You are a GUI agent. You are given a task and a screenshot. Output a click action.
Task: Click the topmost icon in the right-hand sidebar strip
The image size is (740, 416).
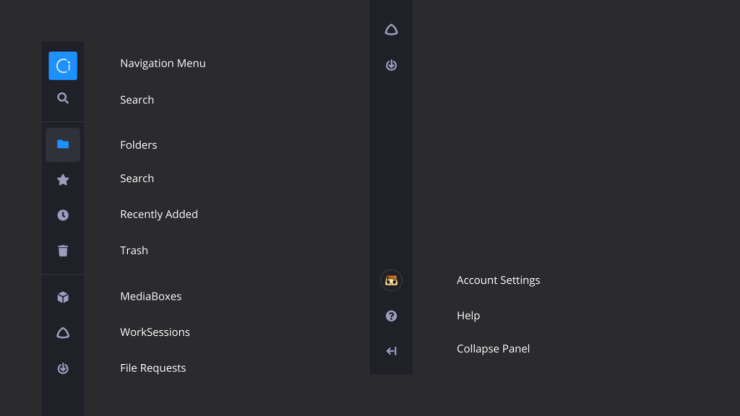tap(391, 30)
